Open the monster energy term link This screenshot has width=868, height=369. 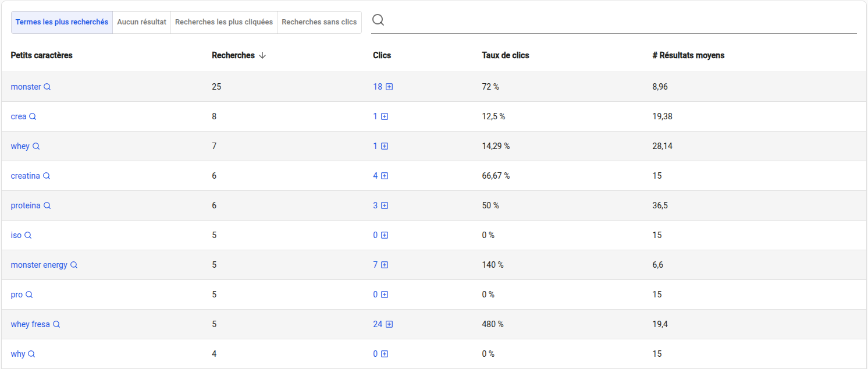pyautogui.click(x=39, y=265)
